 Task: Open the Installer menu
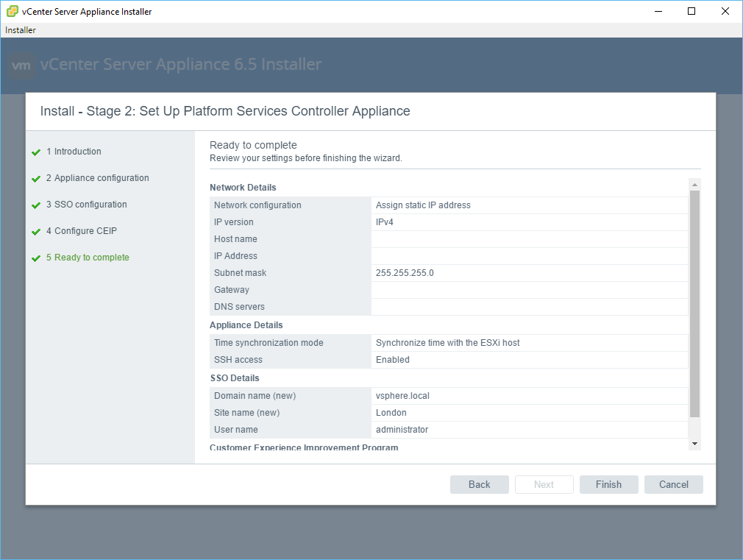pos(21,30)
